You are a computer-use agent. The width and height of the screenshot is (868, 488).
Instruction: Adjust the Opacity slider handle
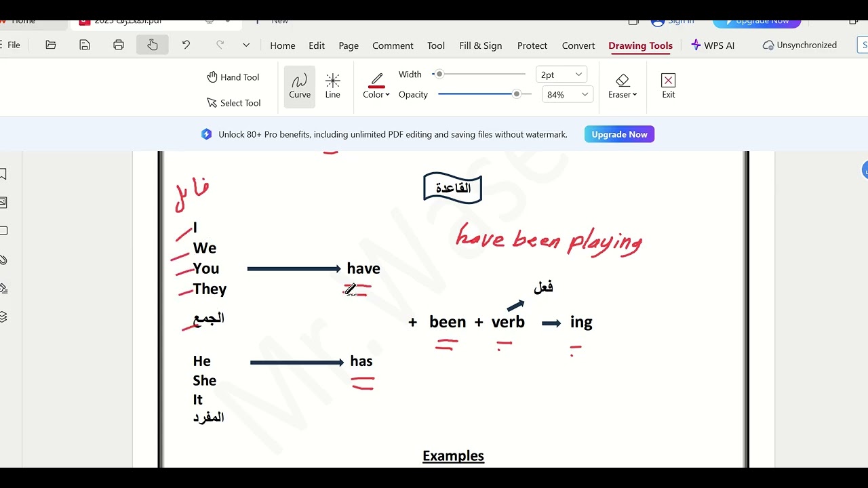pos(517,94)
